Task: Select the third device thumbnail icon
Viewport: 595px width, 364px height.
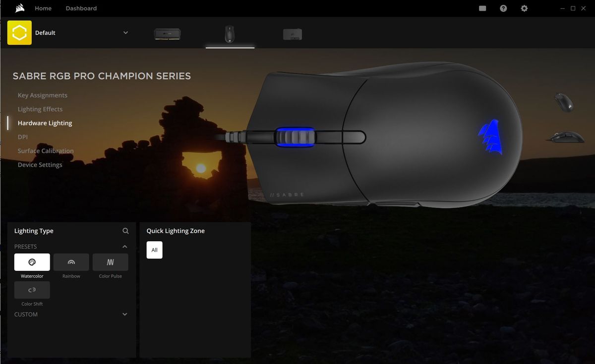Action: click(293, 34)
